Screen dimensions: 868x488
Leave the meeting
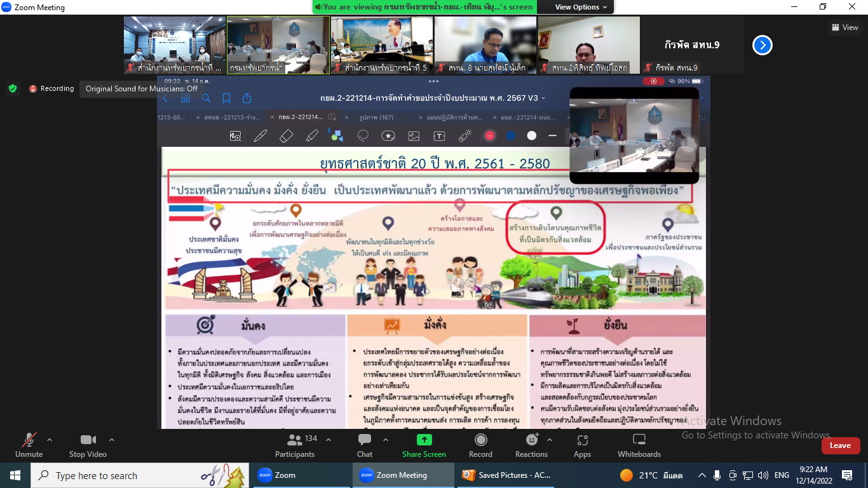point(840,445)
